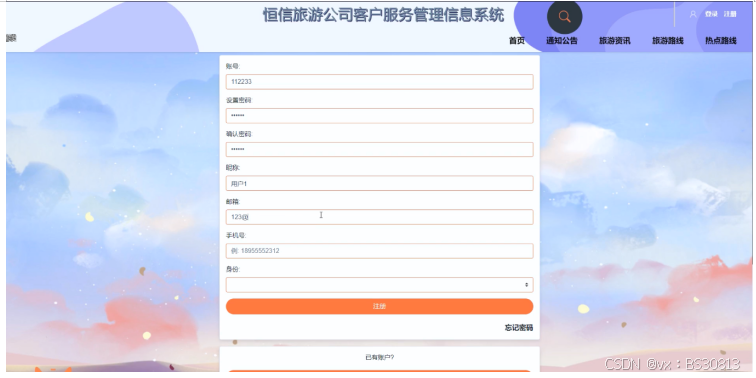Open the 注册 link in header
This screenshot has width=756, height=378.
click(x=730, y=14)
